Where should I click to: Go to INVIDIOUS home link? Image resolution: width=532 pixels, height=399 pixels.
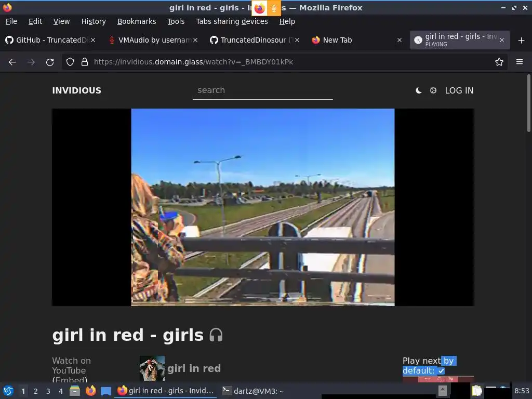click(x=77, y=90)
